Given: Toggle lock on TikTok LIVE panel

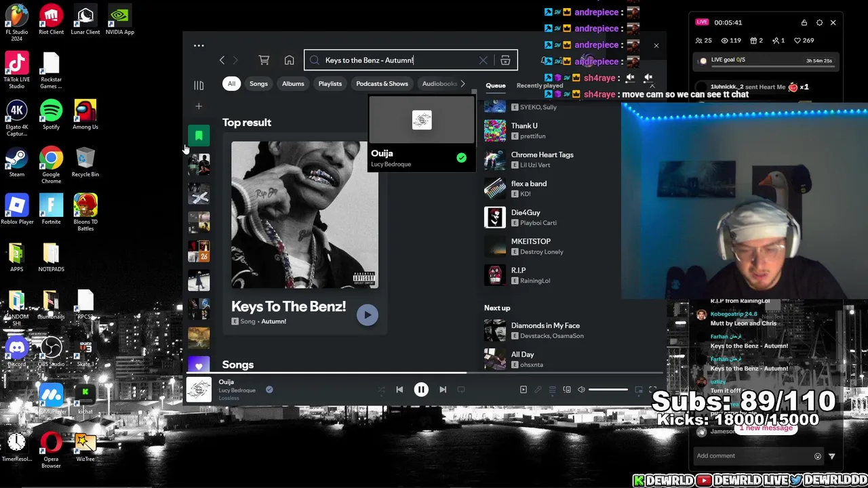Looking at the screenshot, I should pyautogui.click(x=804, y=22).
